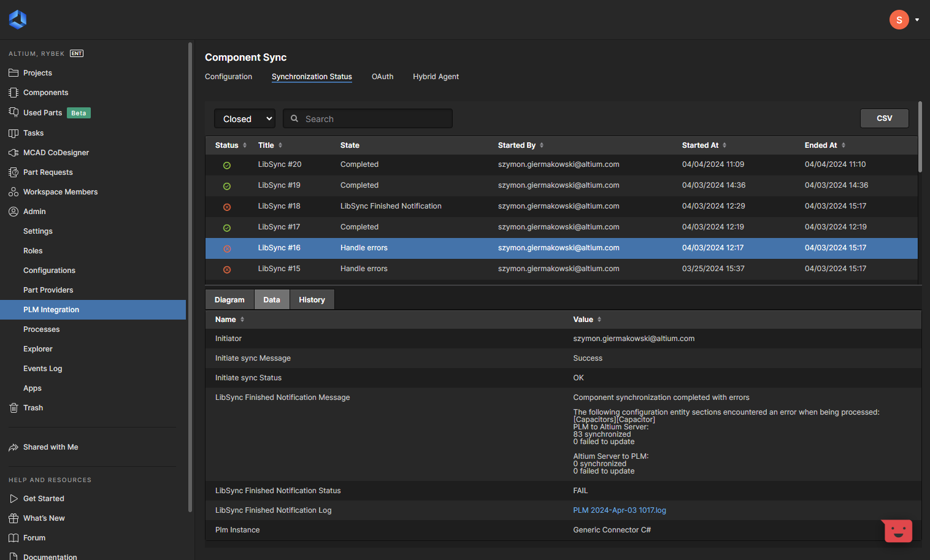The height and width of the screenshot is (560, 930).
Task: Collapse the Admin section in sidebar
Action: [x=34, y=212]
